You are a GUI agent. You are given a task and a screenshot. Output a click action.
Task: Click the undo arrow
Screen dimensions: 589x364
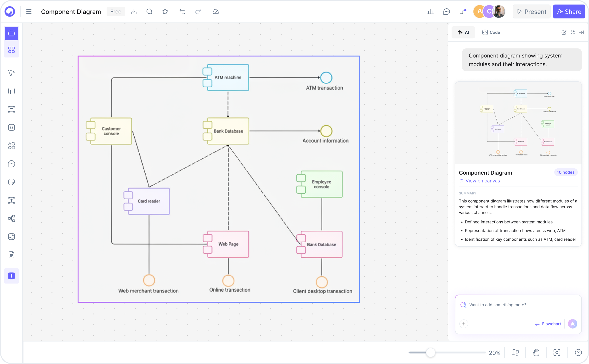[x=183, y=11]
